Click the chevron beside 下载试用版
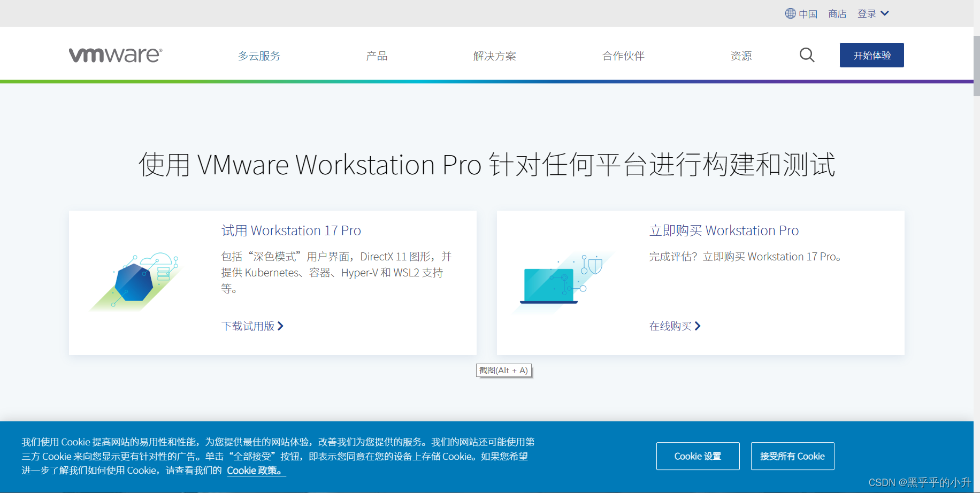This screenshot has width=980, height=493. tap(280, 326)
